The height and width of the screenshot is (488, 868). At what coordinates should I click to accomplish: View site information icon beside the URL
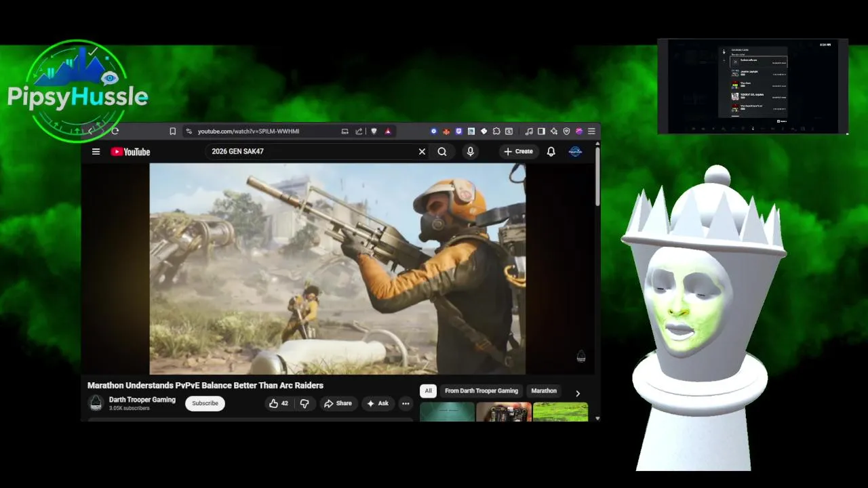(x=189, y=131)
